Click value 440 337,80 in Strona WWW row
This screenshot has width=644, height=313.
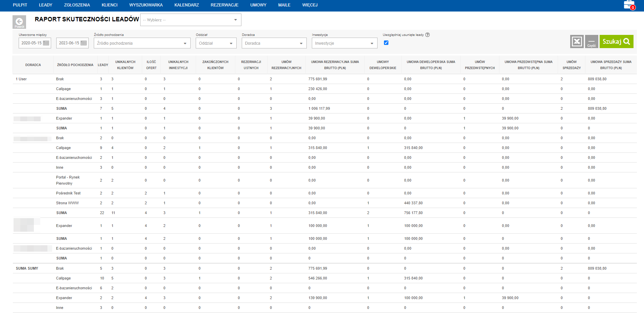413,203
